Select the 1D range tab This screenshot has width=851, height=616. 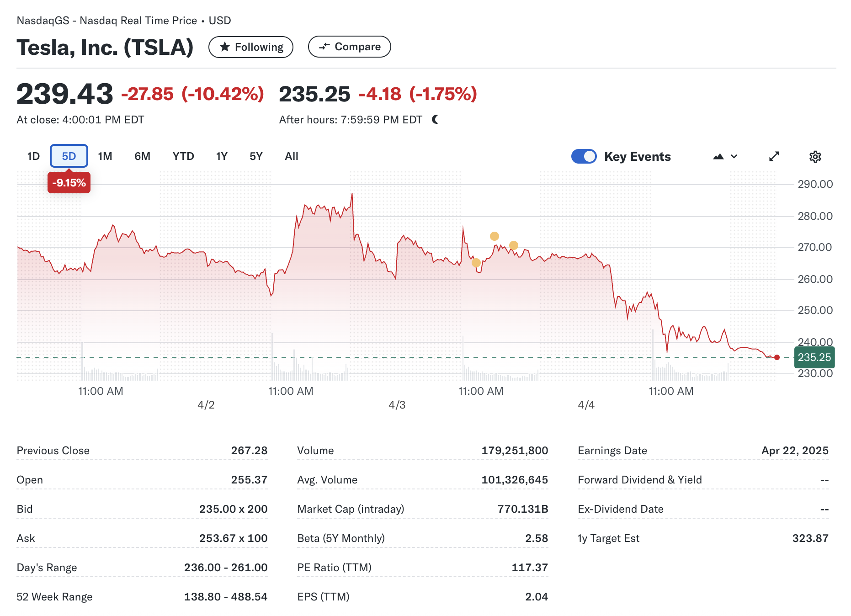coord(33,156)
